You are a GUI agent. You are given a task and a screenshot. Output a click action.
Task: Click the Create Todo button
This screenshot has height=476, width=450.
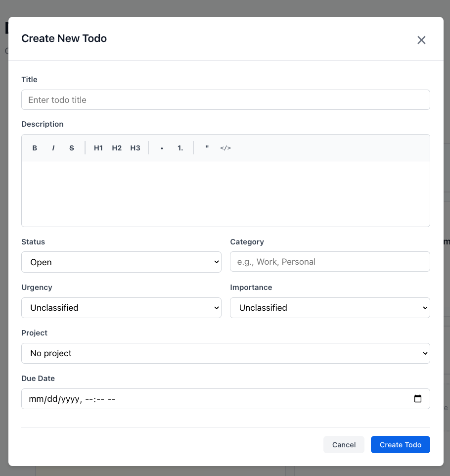pyautogui.click(x=400, y=445)
